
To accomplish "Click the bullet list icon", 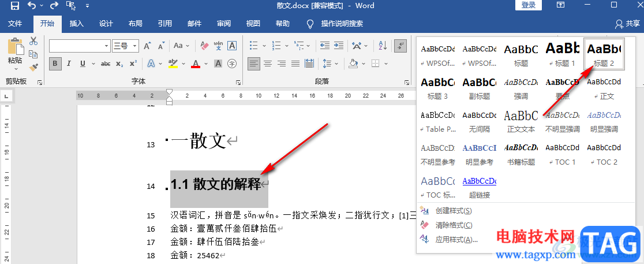I will [254, 46].
